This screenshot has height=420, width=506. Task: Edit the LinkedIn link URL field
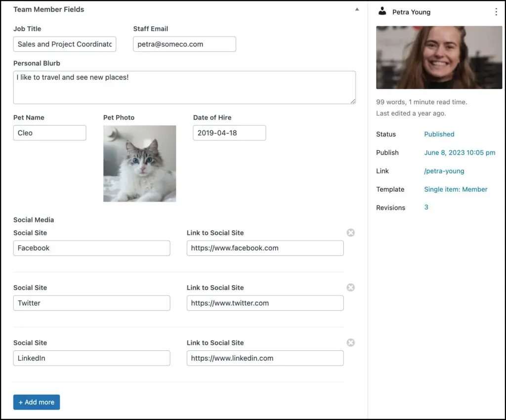click(x=265, y=358)
